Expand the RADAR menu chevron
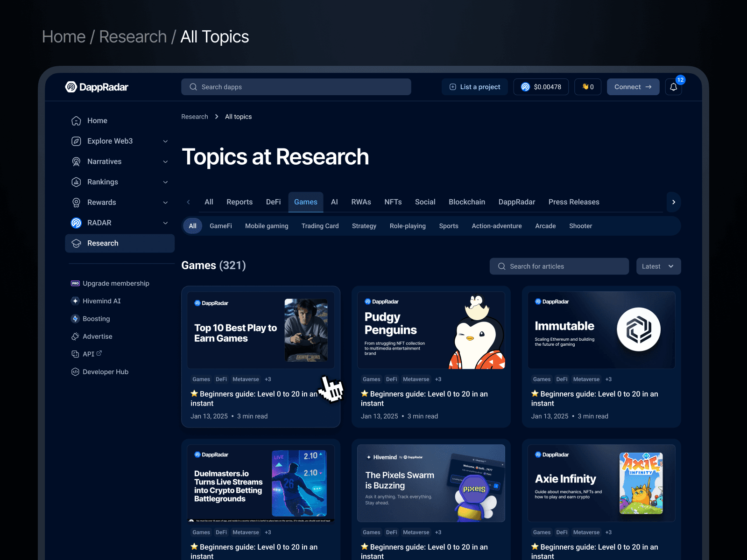This screenshot has width=747, height=560. [x=165, y=223]
